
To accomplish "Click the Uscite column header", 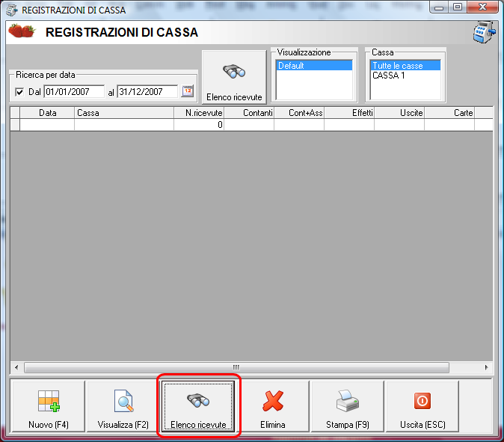I will [x=399, y=113].
